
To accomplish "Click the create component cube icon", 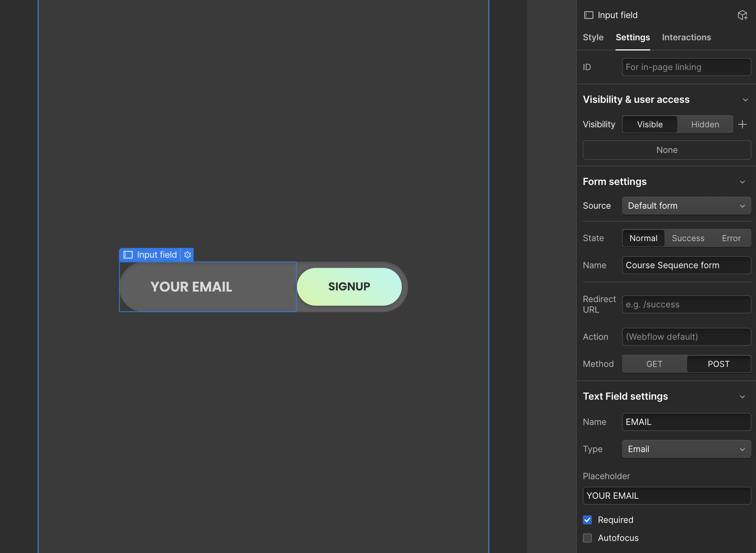I will 742,15.
